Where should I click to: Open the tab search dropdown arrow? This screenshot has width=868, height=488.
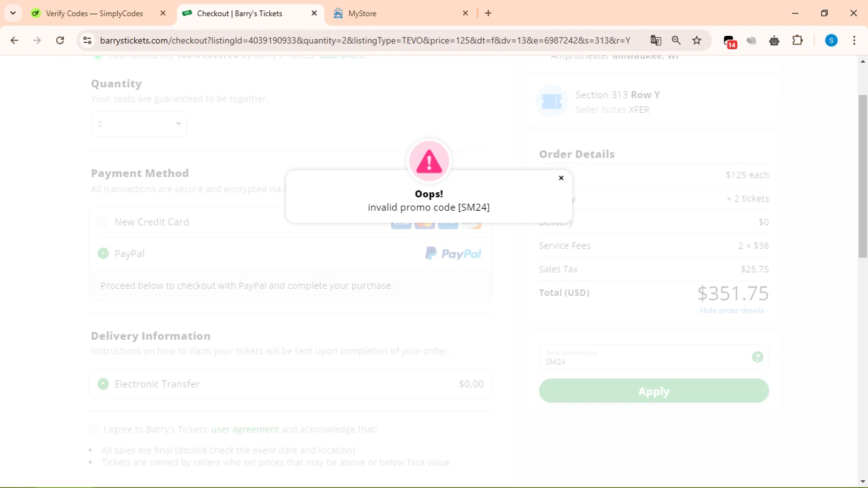coord(13,13)
